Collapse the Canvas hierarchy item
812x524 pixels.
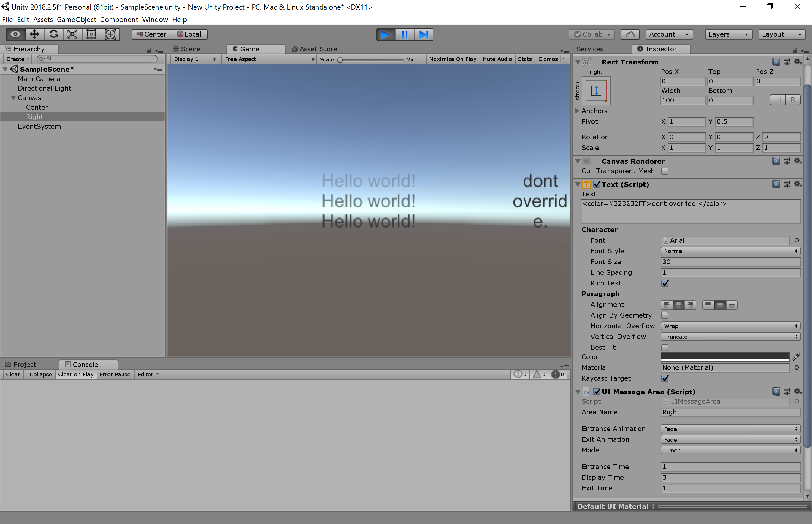coord(13,98)
